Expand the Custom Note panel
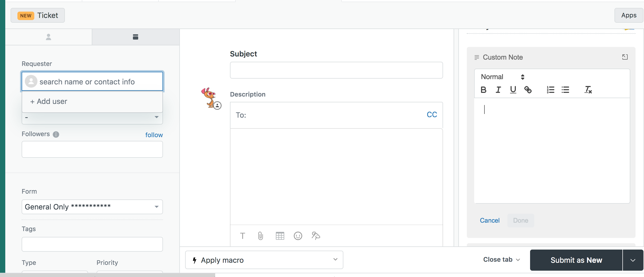Screen dimensions: 644x277 tap(625, 57)
